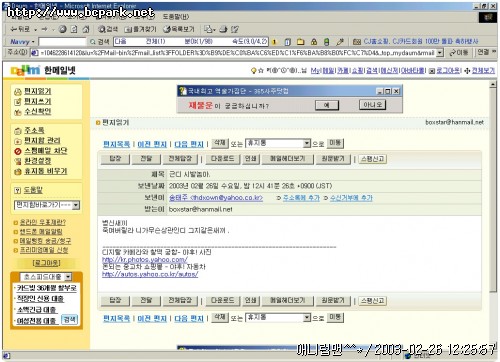Viewport: 500px width, 362px height.
Task: Open 수신확인 in the sidebar
Action: click(38, 111)
